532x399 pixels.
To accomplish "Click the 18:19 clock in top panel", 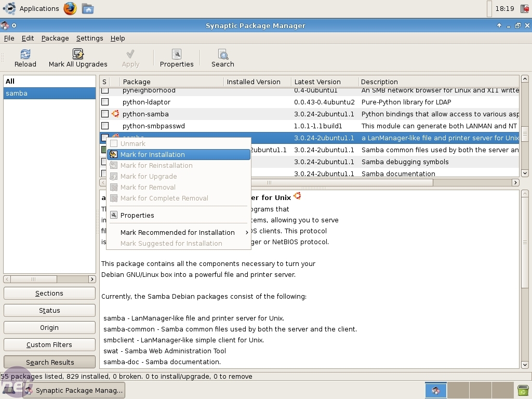I will point(504,8).
